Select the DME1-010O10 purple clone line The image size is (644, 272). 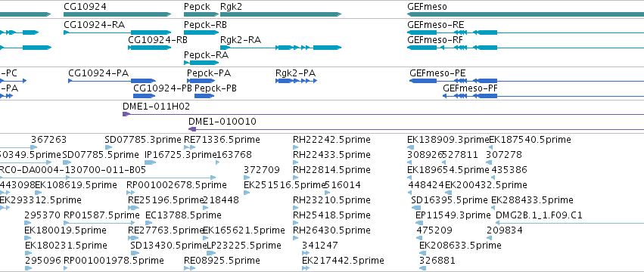(x=415, y=129)
